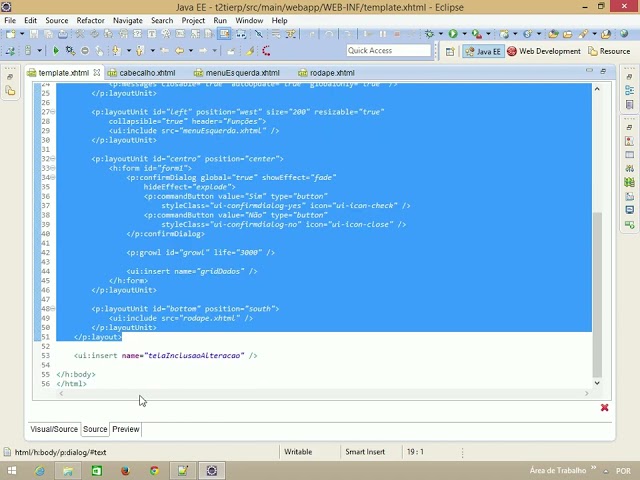Click the red X icon below editor
This screenshot has width=640, height=480.
tap(604, 407)
